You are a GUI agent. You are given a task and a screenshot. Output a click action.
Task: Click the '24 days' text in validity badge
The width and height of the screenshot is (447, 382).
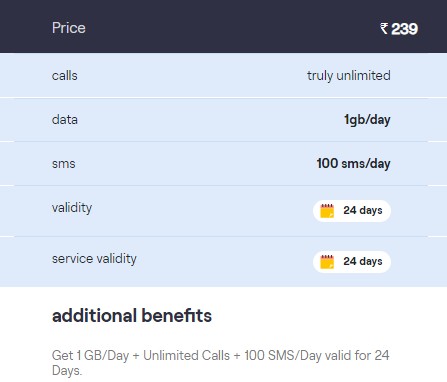[x=363, y=211]
